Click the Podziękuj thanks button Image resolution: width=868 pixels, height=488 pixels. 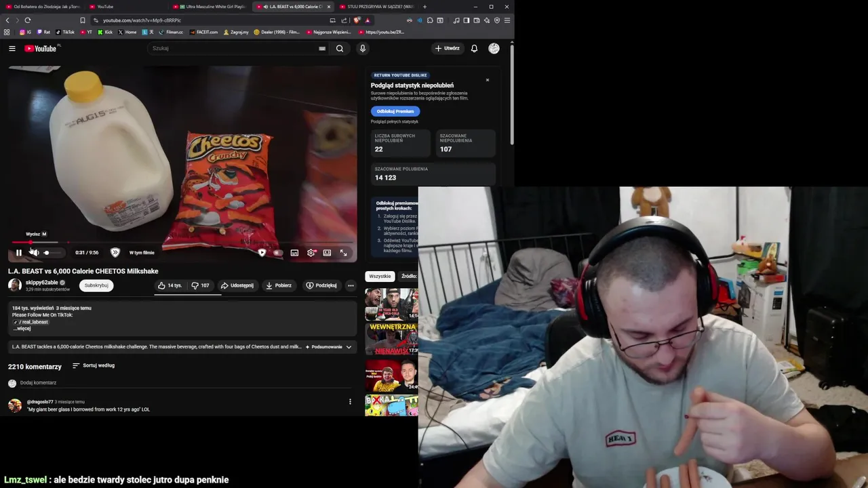[x=321, y=285]
